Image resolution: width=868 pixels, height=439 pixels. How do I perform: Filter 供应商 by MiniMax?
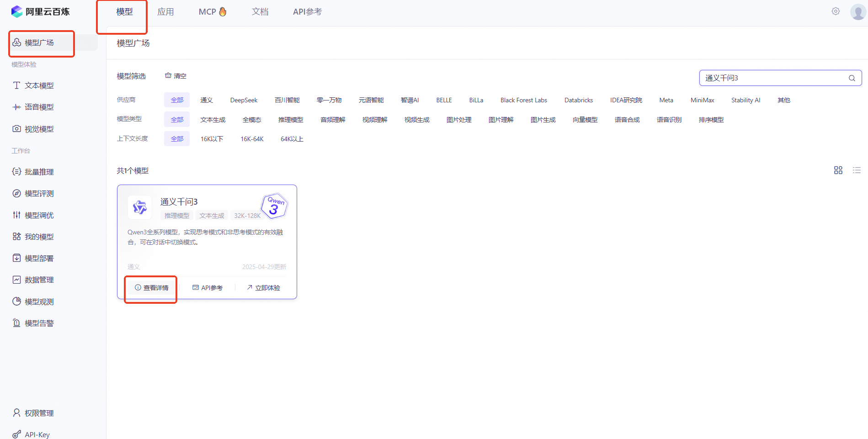703,100
